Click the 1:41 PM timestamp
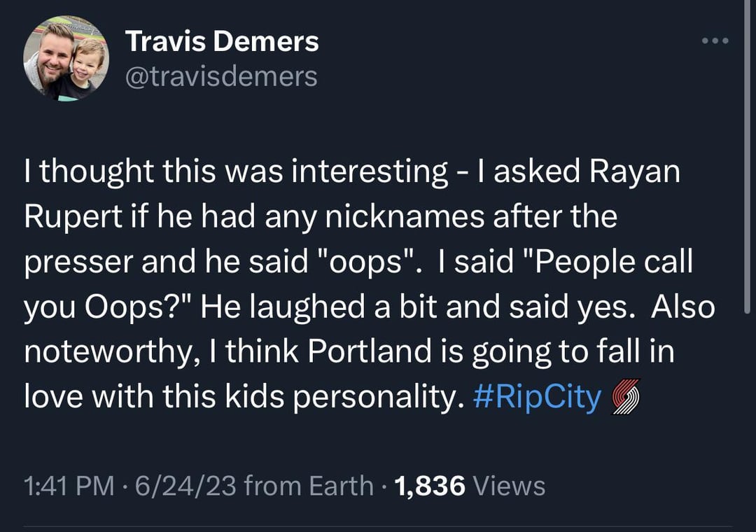 click(69, 485)
